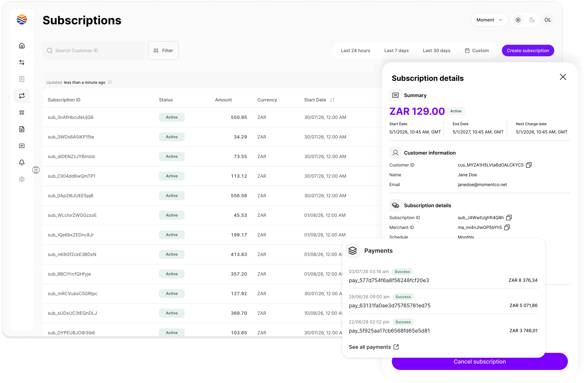The height and width of the screenshot is (383, 588).
Task: Click the Subscription details coins icon
Action: tap(395, 206)
